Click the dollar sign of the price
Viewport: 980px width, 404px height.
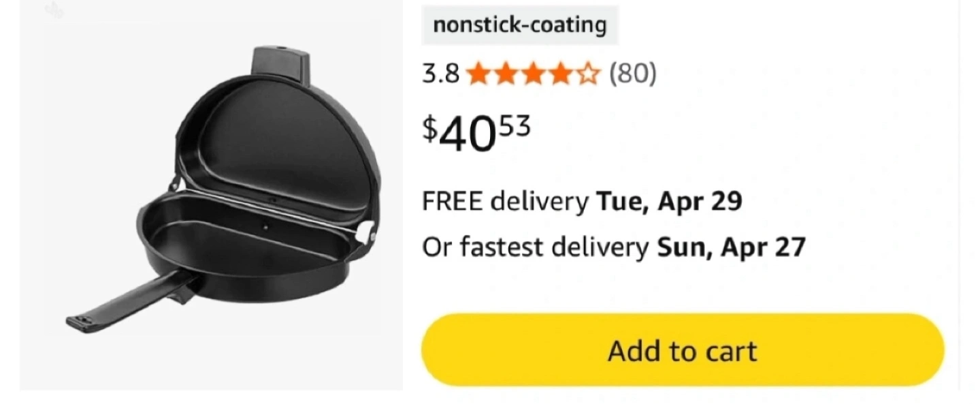[430, 127]
